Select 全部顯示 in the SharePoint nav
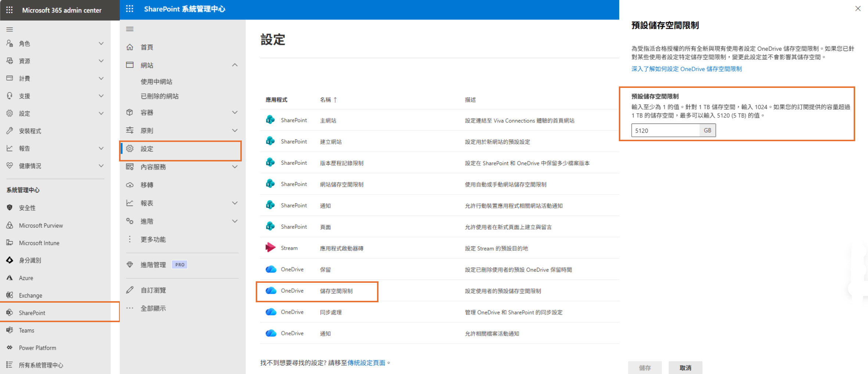Image resolution: width=868 pixels, height=374 pixels. 153,308
